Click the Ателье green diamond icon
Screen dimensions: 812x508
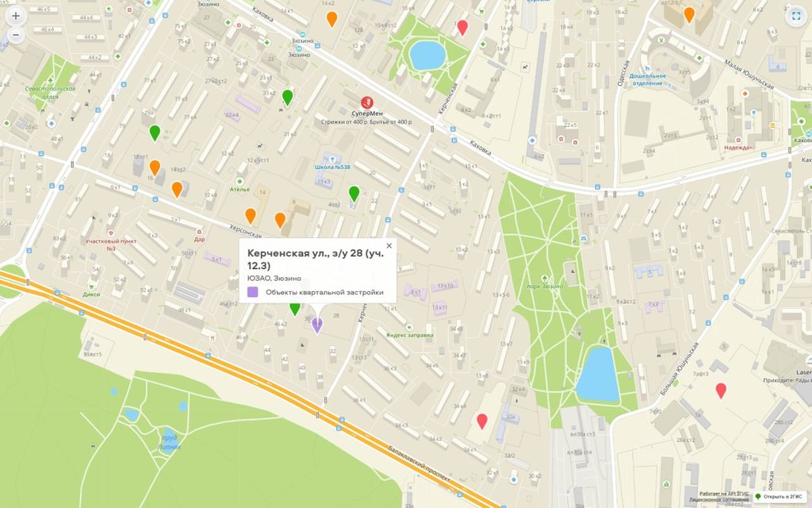[x=240, y=181]
